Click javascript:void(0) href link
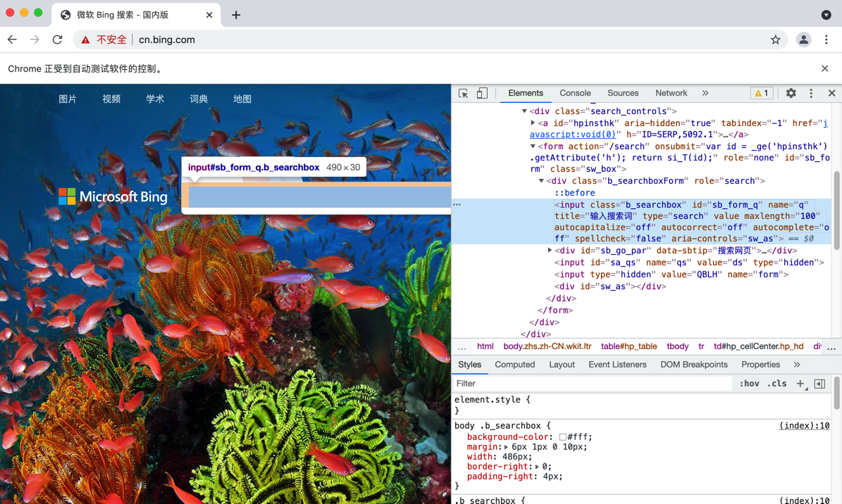Viewport: 842px width, 504px height. click(573, 134)
